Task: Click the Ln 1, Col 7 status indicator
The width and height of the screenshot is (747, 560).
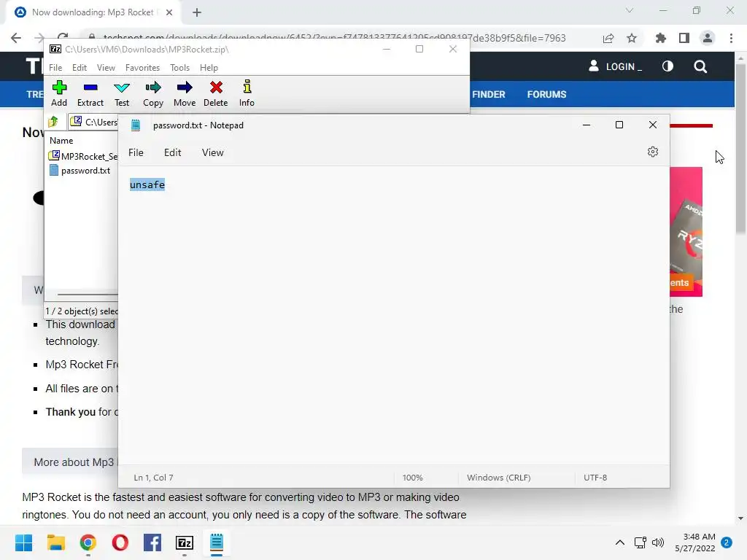Action: (153, 478)
